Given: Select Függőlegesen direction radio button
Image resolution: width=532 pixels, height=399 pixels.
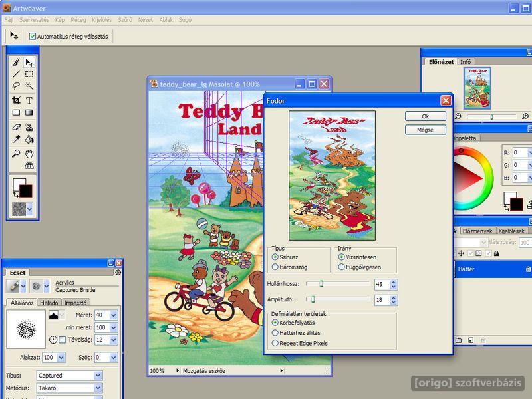Looking at the screenshot, I should (342, 267).
